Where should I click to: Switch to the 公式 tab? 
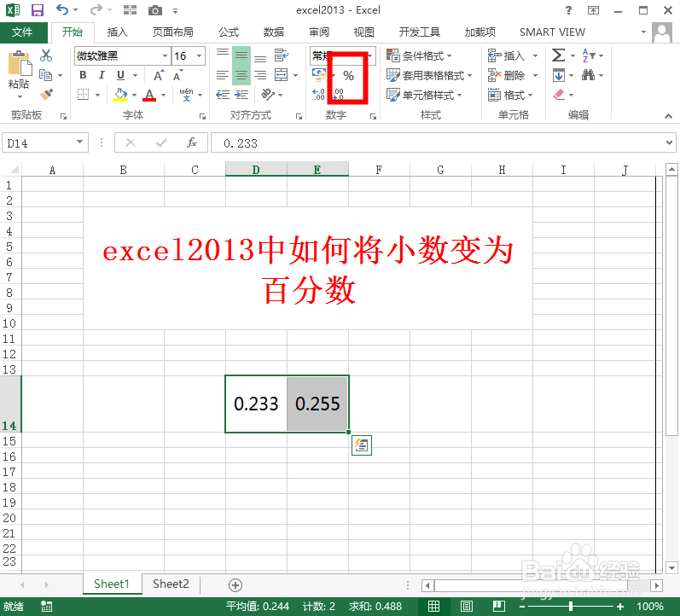(x=229, y=32)
